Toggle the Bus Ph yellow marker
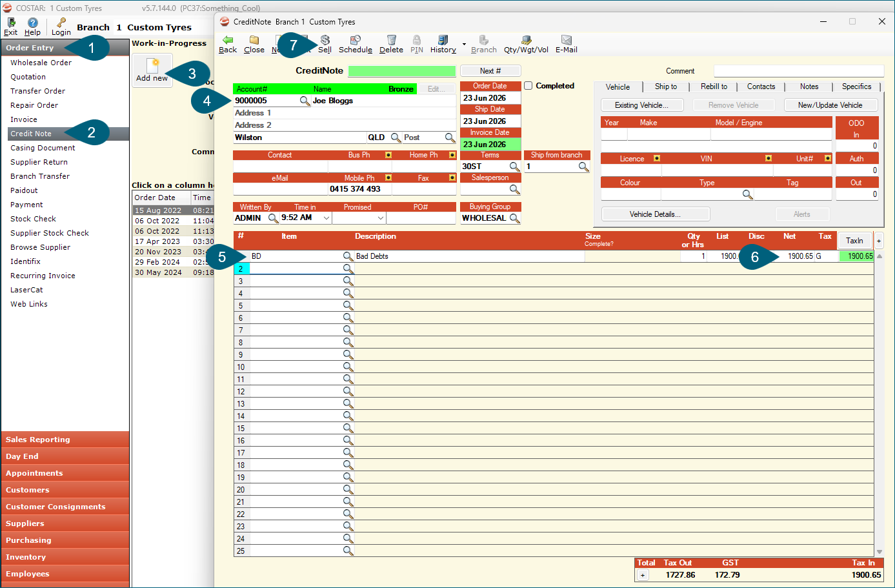 [388, 155]
